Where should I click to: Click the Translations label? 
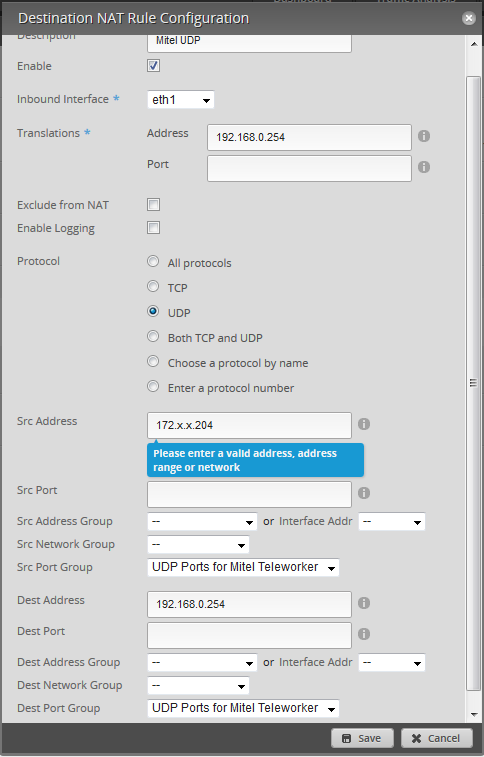(x=48, y=133)
